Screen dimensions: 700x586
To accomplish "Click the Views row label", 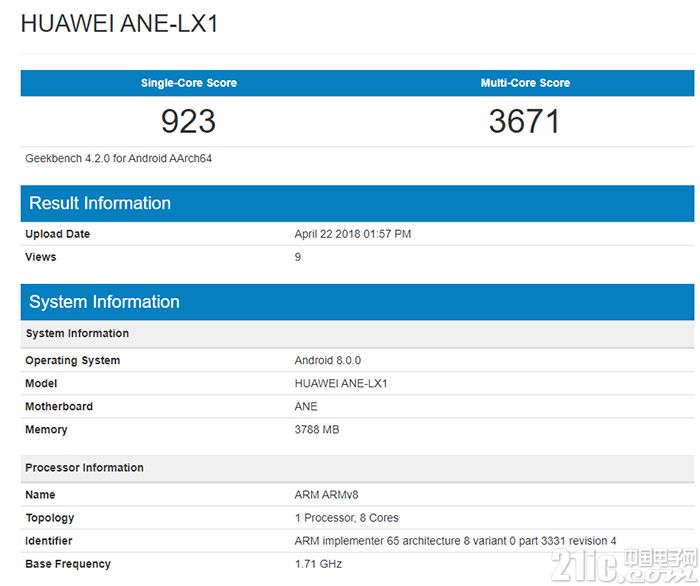I will pos(41,257).
